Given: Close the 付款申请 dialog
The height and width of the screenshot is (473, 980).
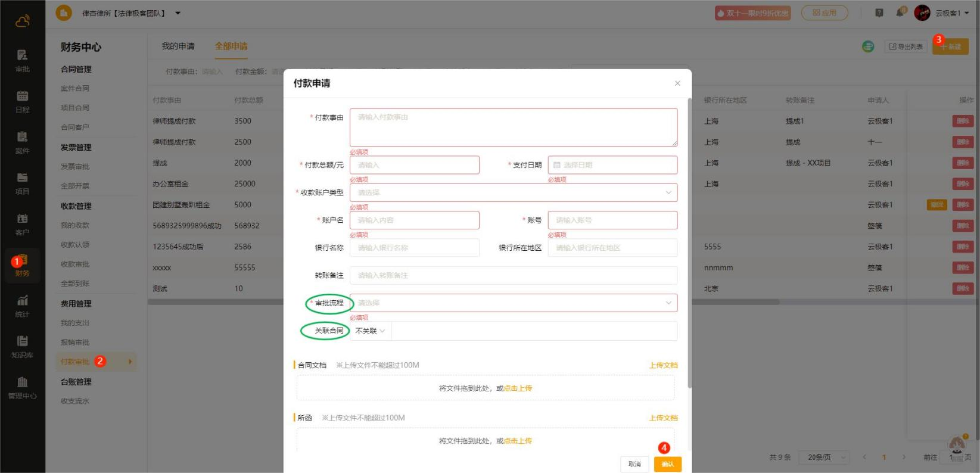Looking at the screenshot, I should [x=677, y=83].
